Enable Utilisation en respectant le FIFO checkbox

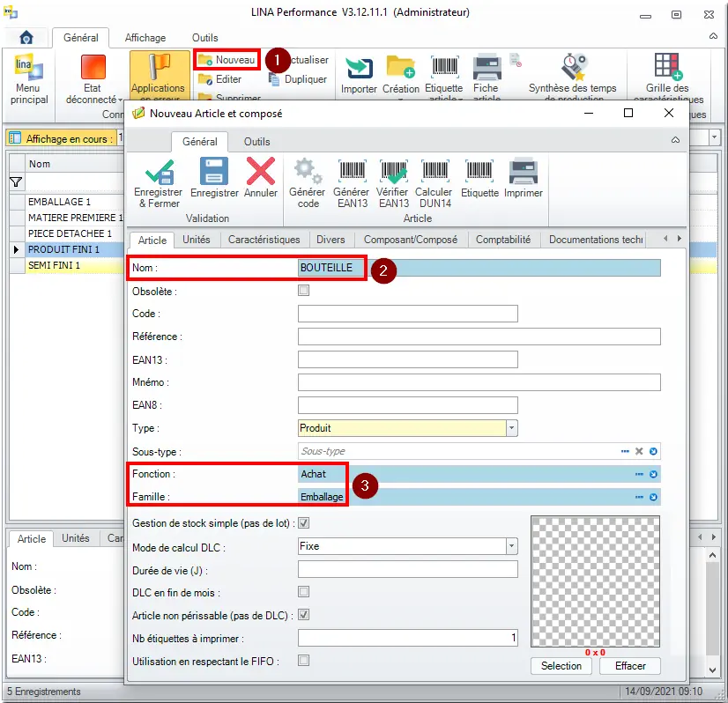(304, 661)
